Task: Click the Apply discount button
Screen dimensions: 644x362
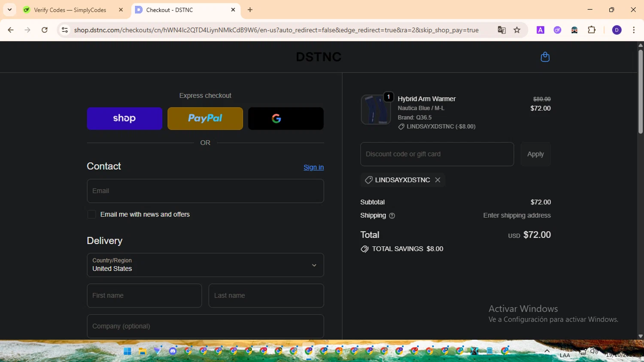Action: click(x=535, y=154)
